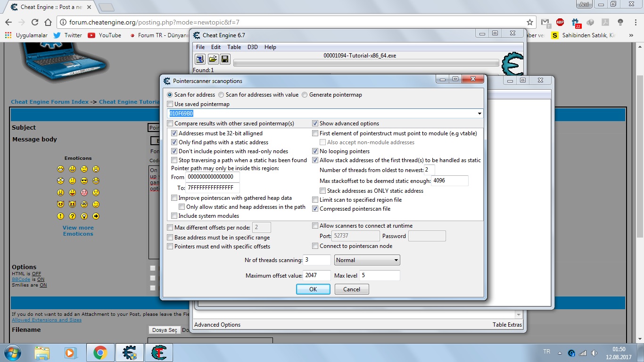Save the current cheat table
Viewport: 644px width, 362px height.
click(x=225, y=58)
